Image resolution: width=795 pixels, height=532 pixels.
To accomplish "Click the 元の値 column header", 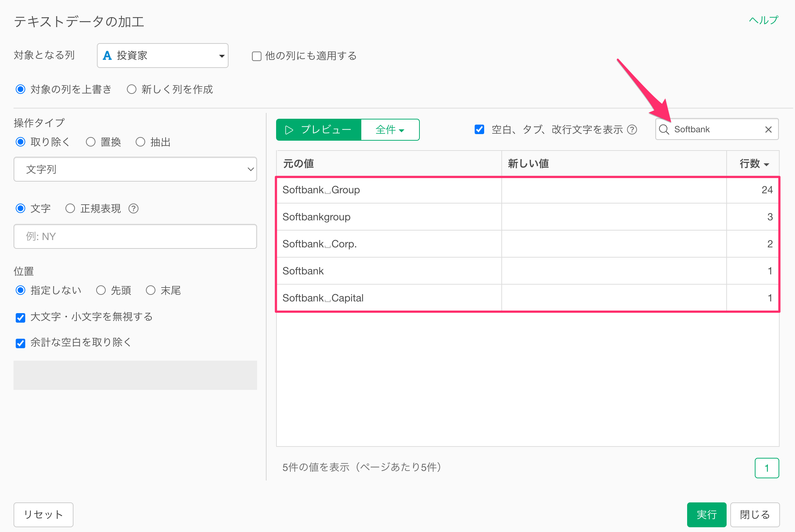I will tap(389, 163).
